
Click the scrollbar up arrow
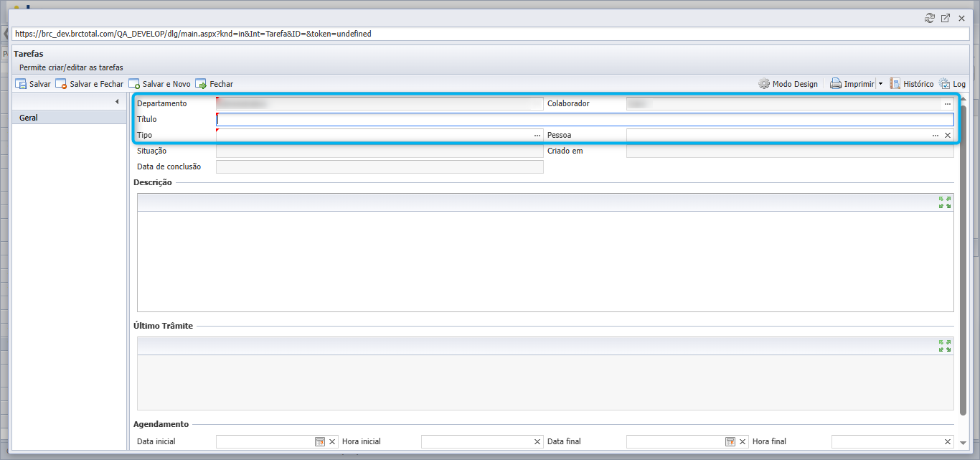[x=963, y=98]
